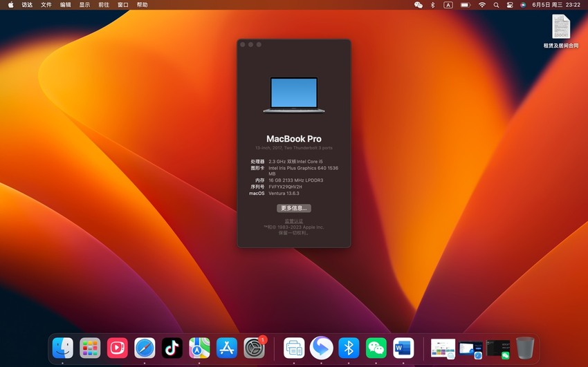Restore minimized Safari window thumbnail in Dock
Screen dimensions: 588x367
click(470, 348)
